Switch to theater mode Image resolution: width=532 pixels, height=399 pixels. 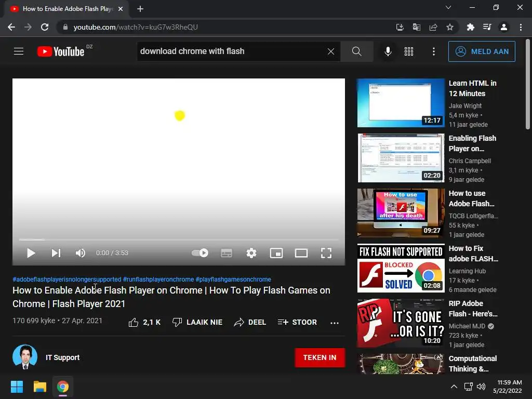(x=301, y=253)
